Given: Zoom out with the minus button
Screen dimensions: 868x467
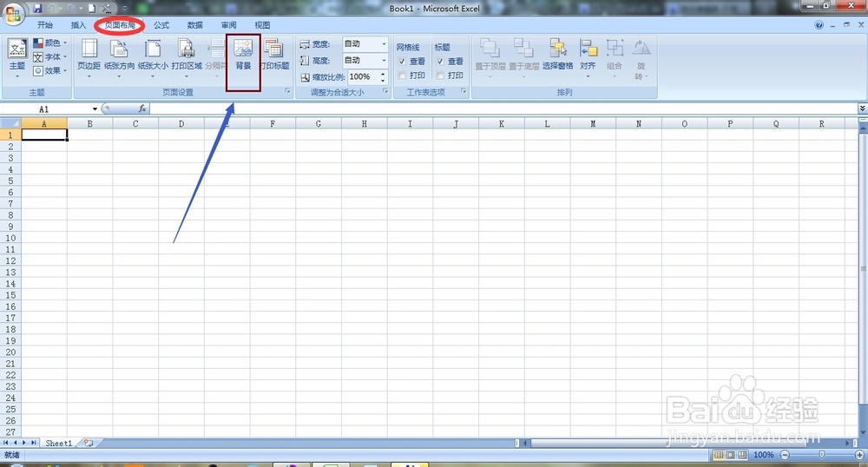Looking at the screenshot, I should point(785,455).
